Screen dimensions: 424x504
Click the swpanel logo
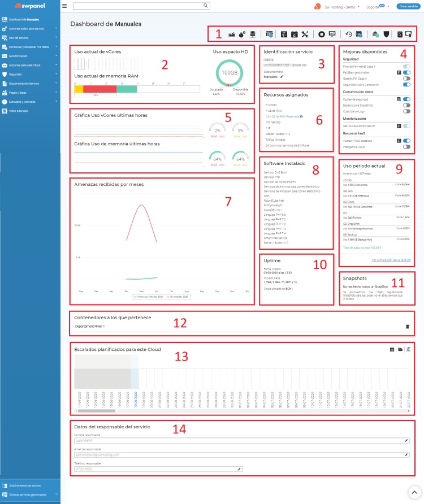[x=30, y=6]
